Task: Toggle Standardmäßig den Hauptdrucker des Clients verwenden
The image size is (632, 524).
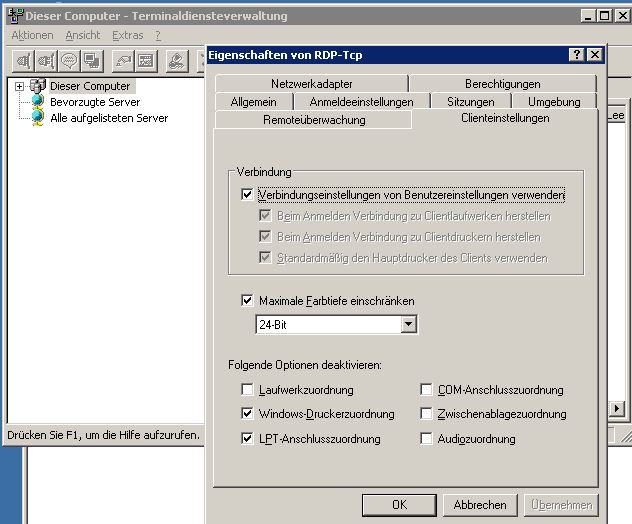Action: tap(265, 257)
